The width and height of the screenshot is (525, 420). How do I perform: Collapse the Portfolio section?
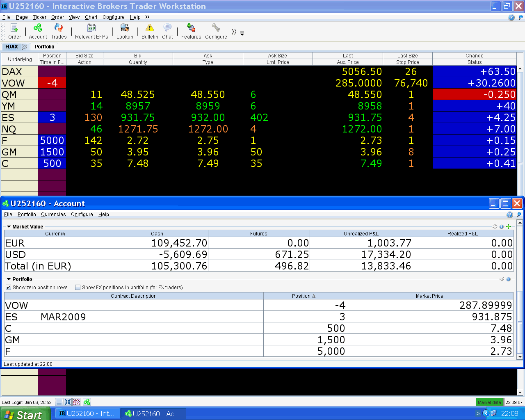tap(9, 279)
